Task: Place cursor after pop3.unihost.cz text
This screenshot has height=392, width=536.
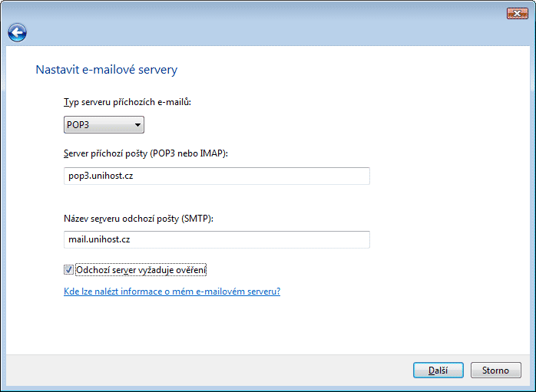Action: click(x=134, y=176)
